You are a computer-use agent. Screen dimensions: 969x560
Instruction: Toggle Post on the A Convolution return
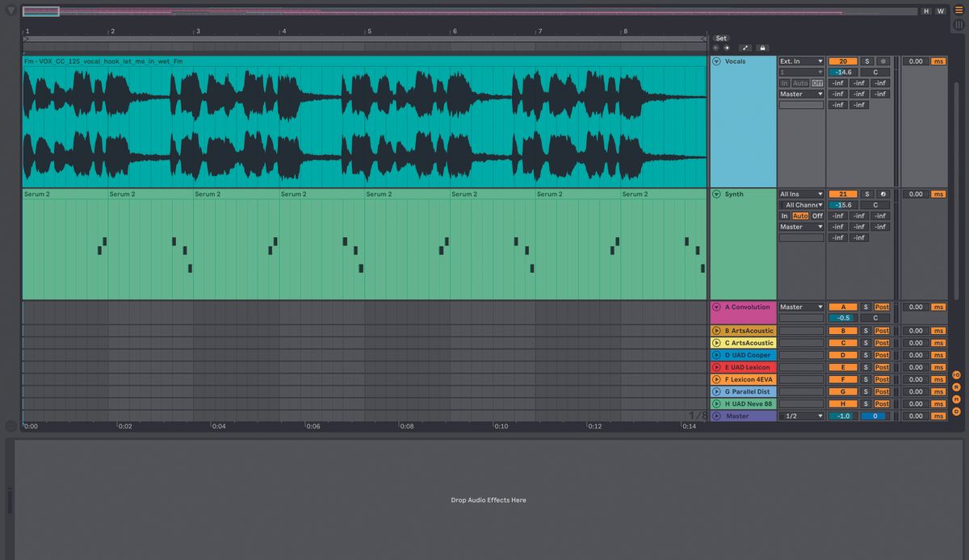pyautogui.click(x=881, y=307)
